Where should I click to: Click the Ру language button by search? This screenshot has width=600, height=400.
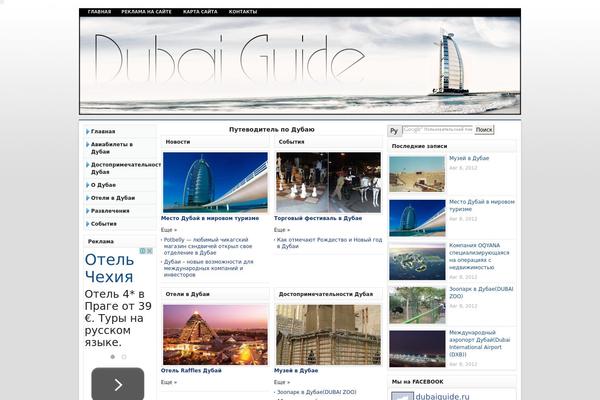point(394,131)
